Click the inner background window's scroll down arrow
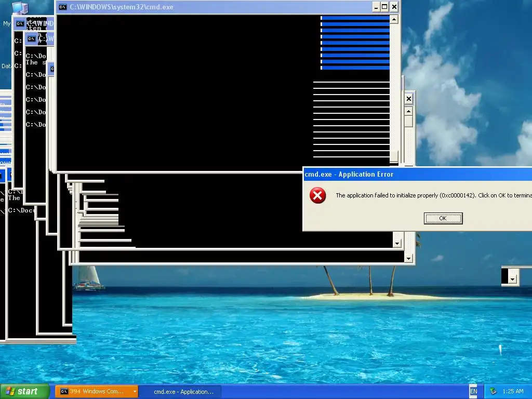 tap(397, 243)
